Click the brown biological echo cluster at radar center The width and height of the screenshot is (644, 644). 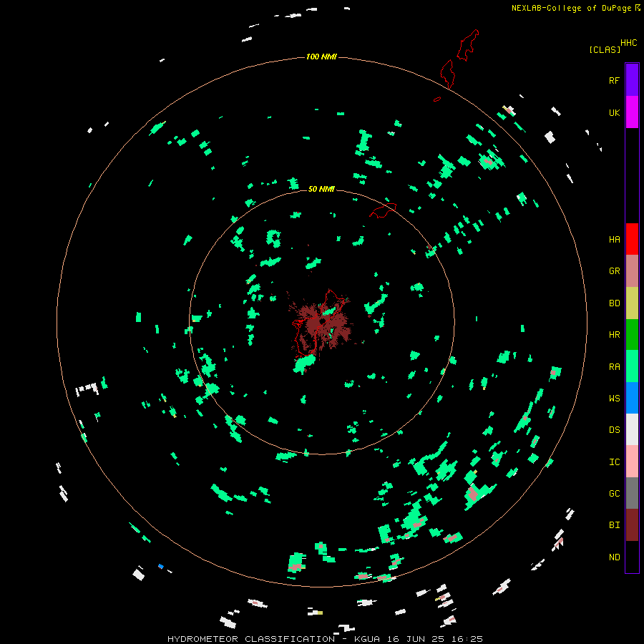point(323,324)
